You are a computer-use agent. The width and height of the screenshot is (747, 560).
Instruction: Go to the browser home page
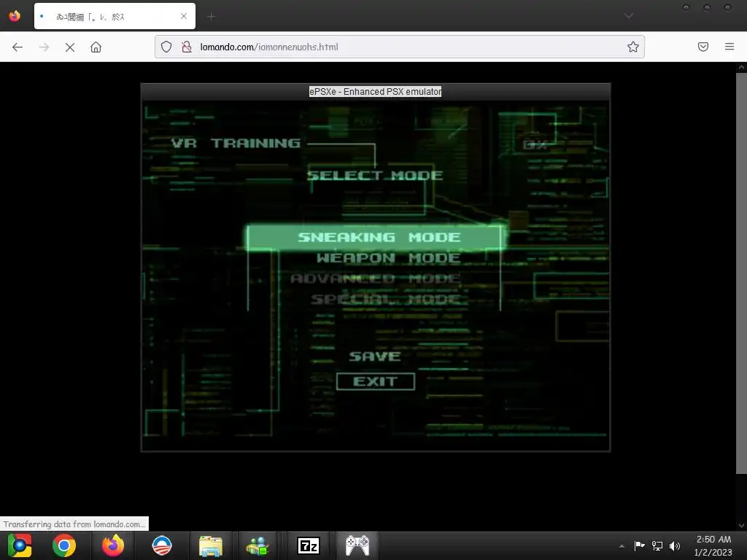(x=96, y=47)
